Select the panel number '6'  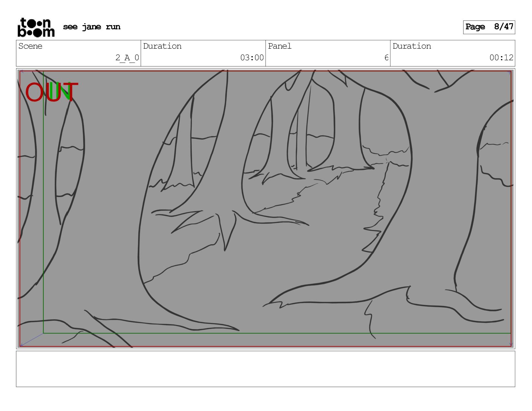click(x=386, y=58)
